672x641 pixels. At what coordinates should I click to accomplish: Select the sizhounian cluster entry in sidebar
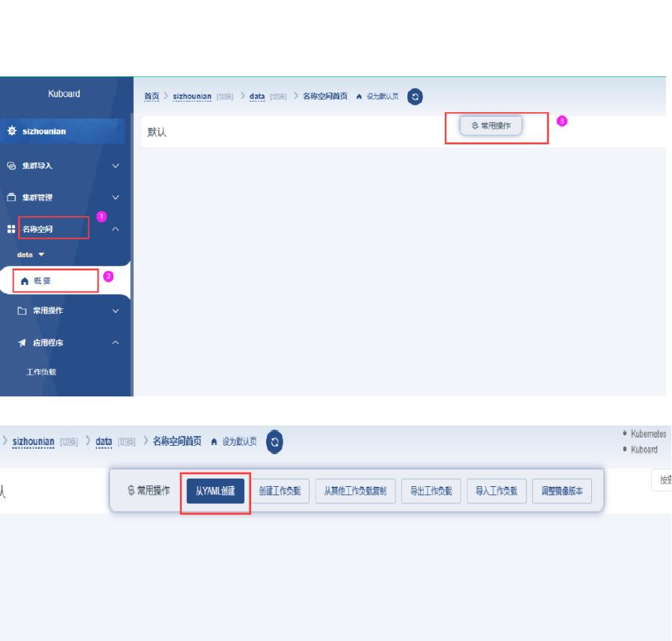(62, 131)
